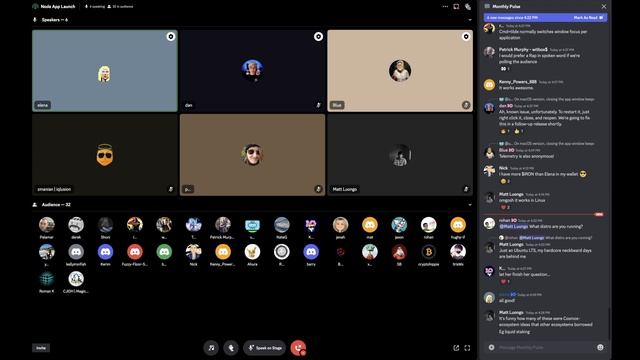Click audience member Nick avatar

pos(193,252)
